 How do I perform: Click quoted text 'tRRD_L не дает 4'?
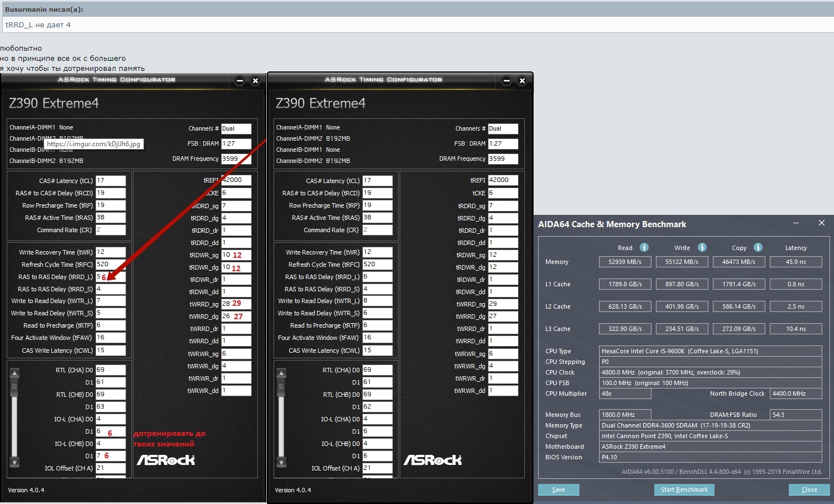tap(38, 25)
